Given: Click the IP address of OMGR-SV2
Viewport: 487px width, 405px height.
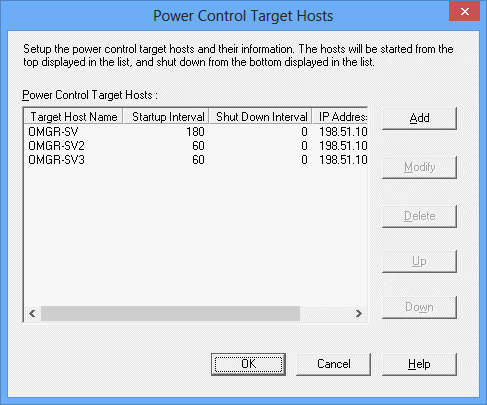Looking at the screenshot, I should pos(343,146).
